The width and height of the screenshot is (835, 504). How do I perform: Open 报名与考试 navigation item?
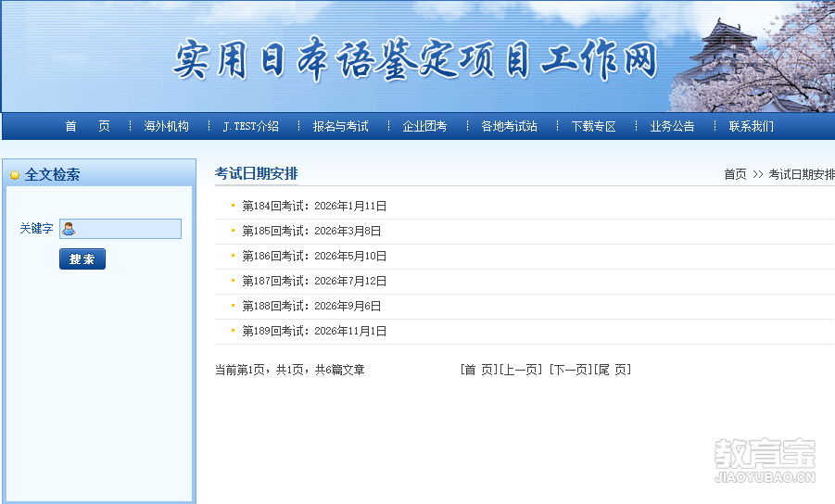tap(340, 126)
